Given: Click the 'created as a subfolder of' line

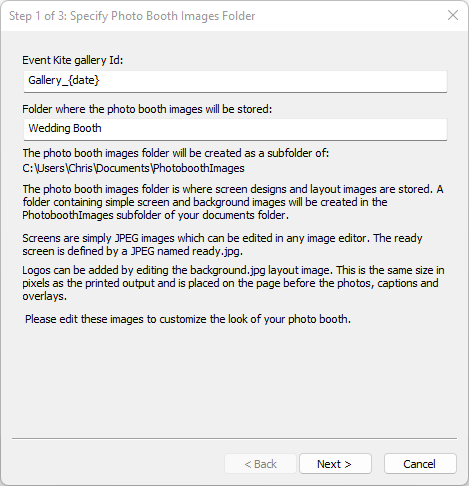Looking at the screenshot, I should tap(176, 153).
